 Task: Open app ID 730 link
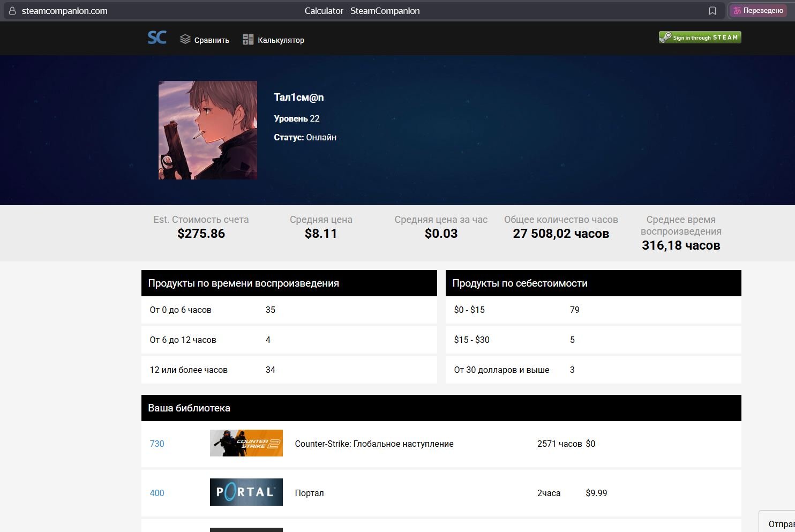click(157, 444)
